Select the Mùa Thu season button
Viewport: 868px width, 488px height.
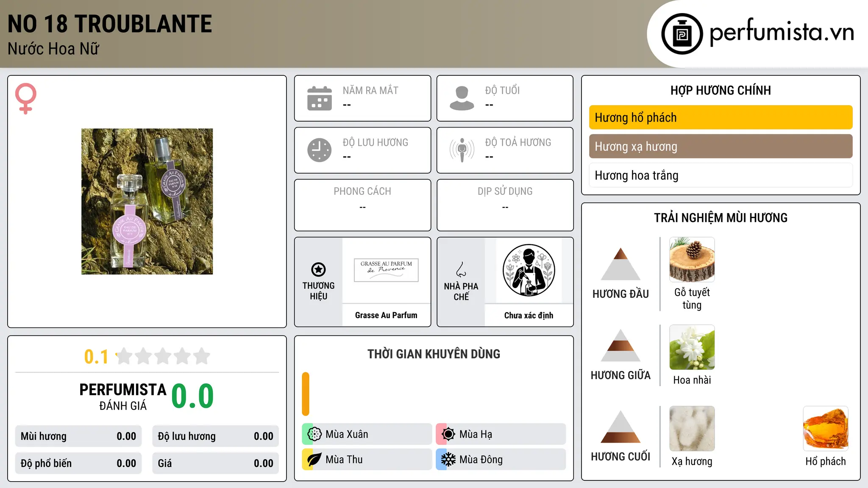pos(367,460)
